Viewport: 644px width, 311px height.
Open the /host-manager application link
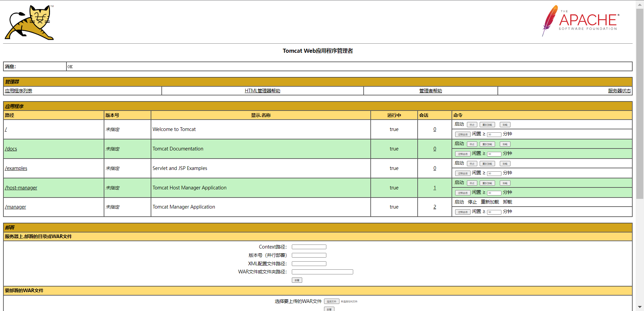click(21, 188)
